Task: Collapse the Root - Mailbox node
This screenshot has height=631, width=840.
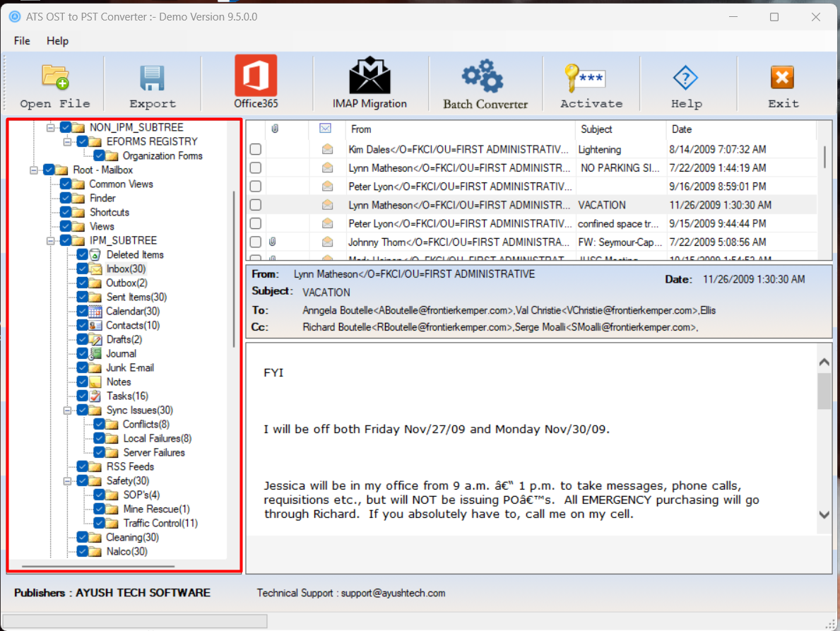Action: [x=34, y=170]
